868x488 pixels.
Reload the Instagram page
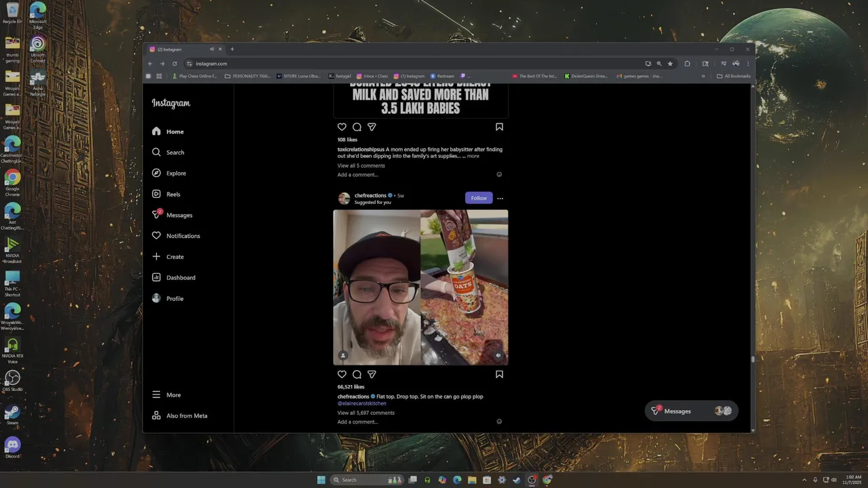click(x=174, y=64)
